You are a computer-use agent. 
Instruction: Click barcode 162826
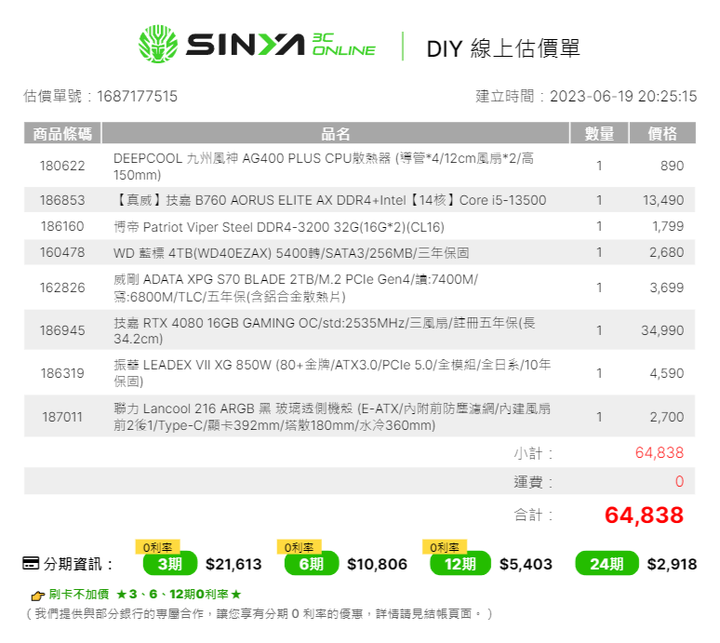62,288
